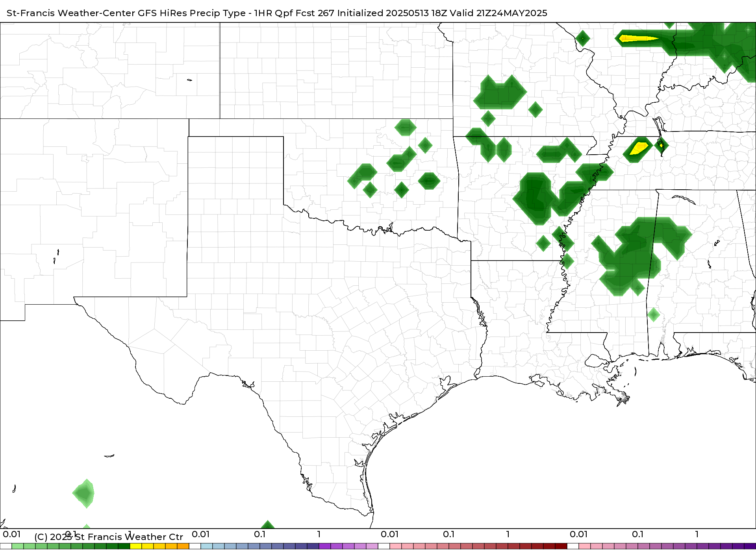Select the 0.1 label above the red scale

449,534
